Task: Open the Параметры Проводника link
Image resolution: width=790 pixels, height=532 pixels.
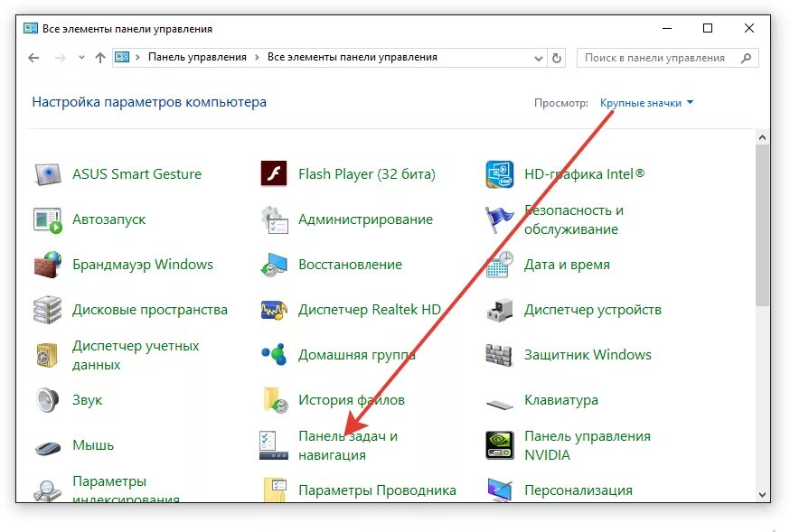Action: tap(377, 490)
